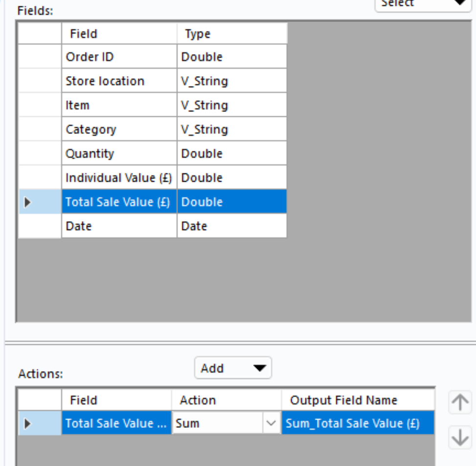Click the move down arrow icon
The width and height of the screenshot is (476, 466).
[x=459, y=437]
